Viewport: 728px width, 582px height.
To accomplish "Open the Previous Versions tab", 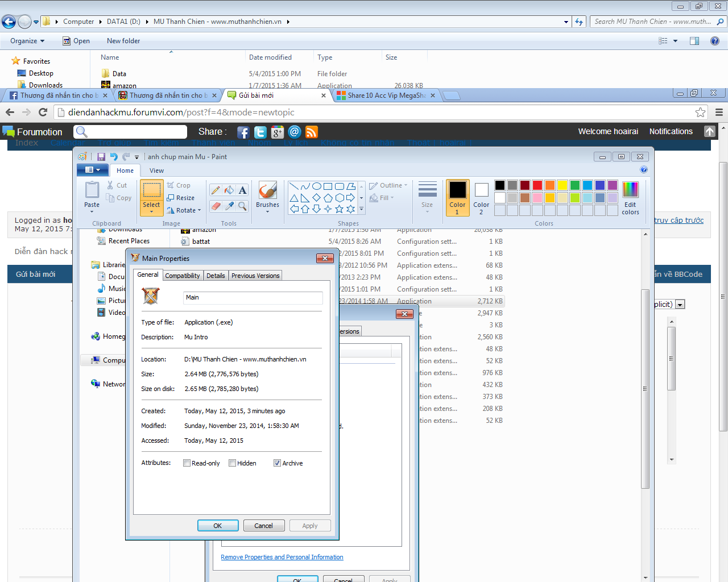I will tap(255, 276).
